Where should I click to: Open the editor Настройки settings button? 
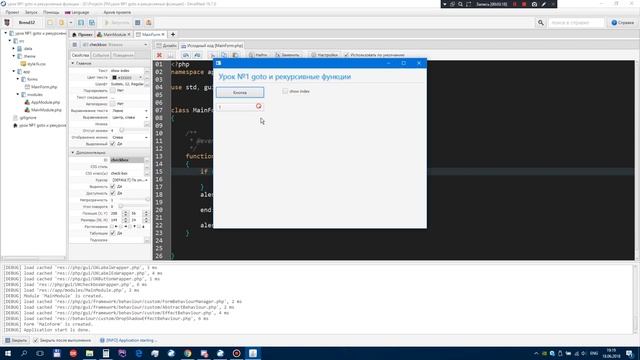pos(325,55)
